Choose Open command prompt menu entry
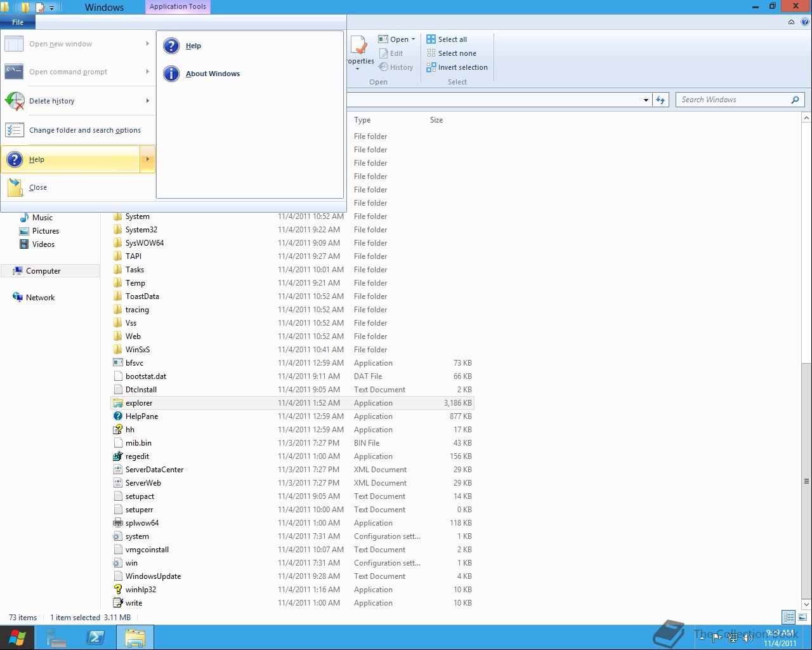The height and width of the screenshot is (650, 812). (x=78, y=72)
